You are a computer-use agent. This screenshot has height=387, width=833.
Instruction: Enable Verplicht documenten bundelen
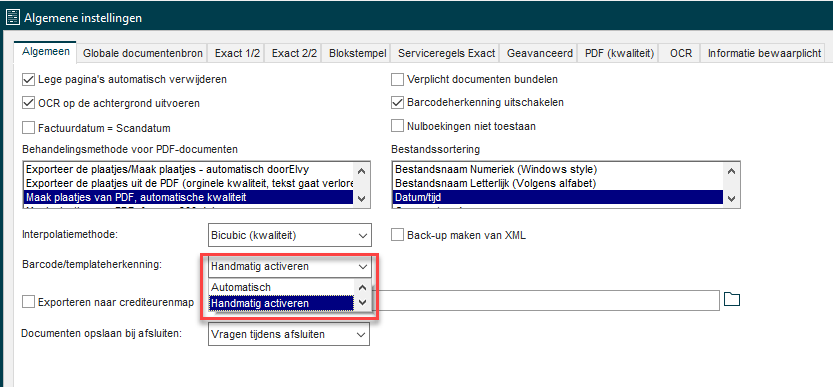click(397, 79)
